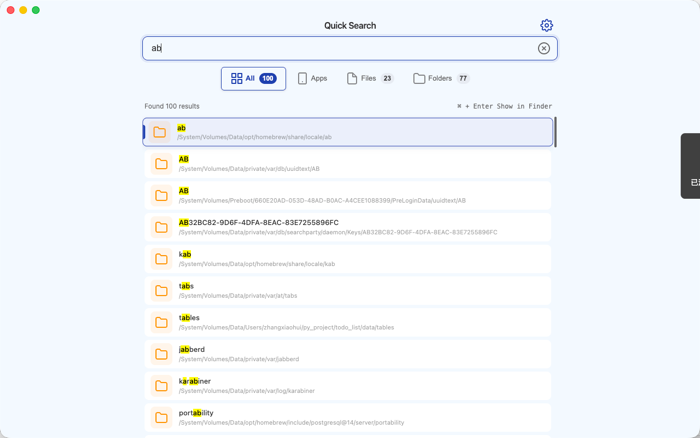The height and width of the screenshot is (438, 700).
Task: Clear the search field with X icon
Action: tap(543, 48)
